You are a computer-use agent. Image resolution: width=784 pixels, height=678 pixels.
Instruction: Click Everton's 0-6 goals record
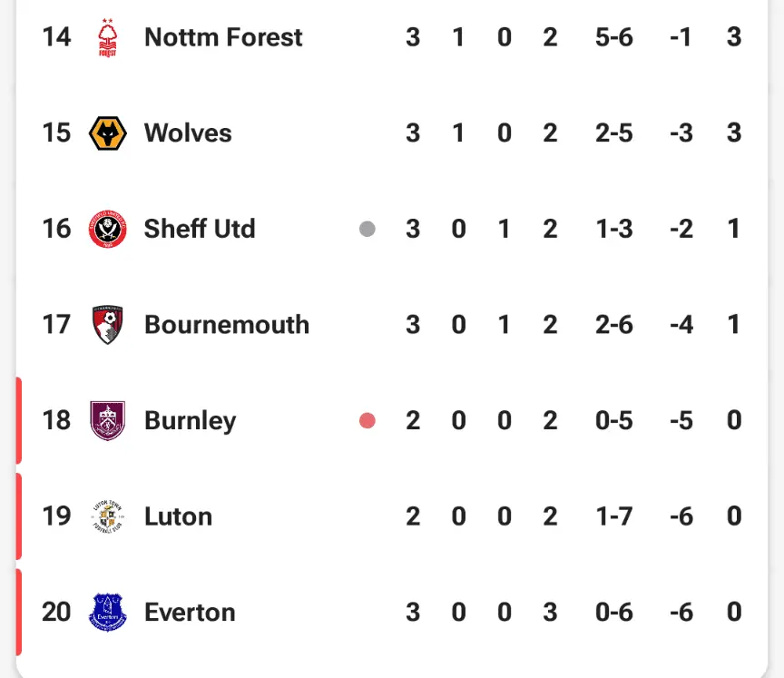(x=614, y=613)
